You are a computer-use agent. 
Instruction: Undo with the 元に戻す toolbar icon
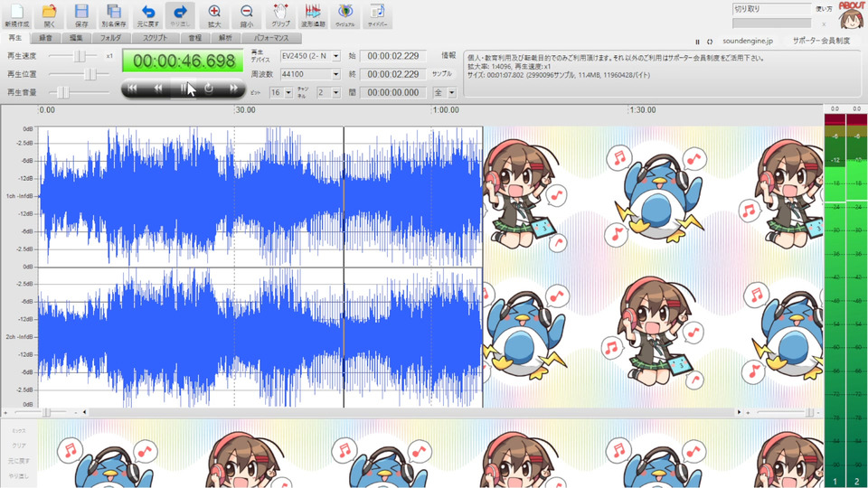pyautogui.click(x=147, y=15)
